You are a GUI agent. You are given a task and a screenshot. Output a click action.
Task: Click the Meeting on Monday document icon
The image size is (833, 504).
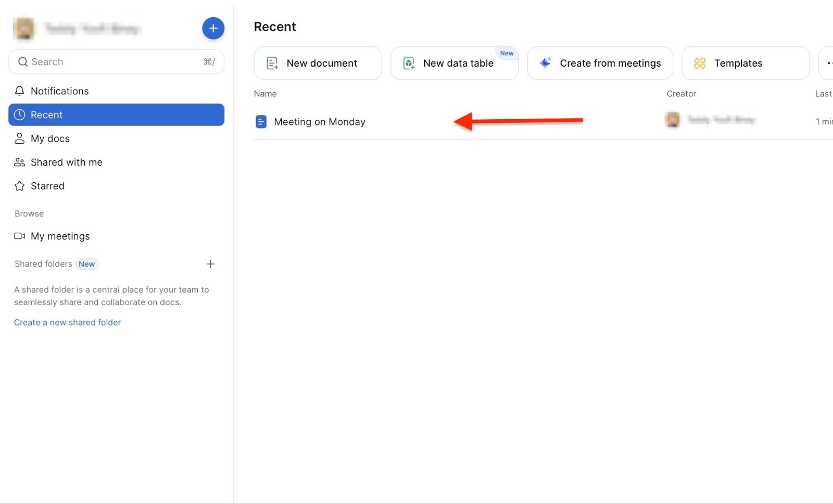tap(261, 122)
